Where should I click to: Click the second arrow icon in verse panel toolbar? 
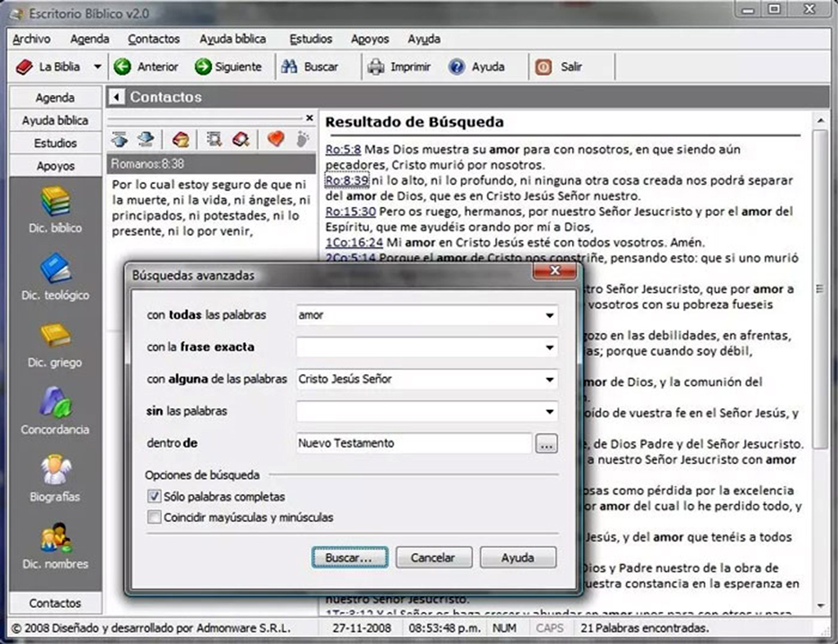(x=146, y=139)
